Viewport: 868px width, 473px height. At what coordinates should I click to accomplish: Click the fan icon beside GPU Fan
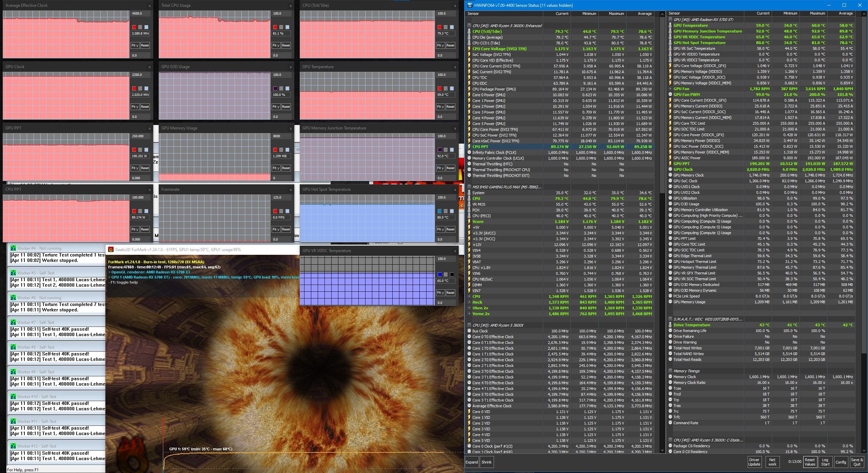[x=670, y=89]
